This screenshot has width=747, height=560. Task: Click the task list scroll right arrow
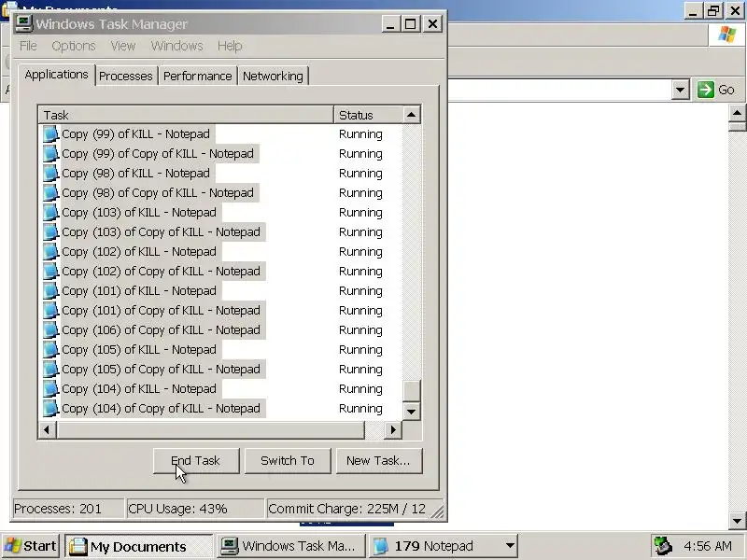point(393,429)
